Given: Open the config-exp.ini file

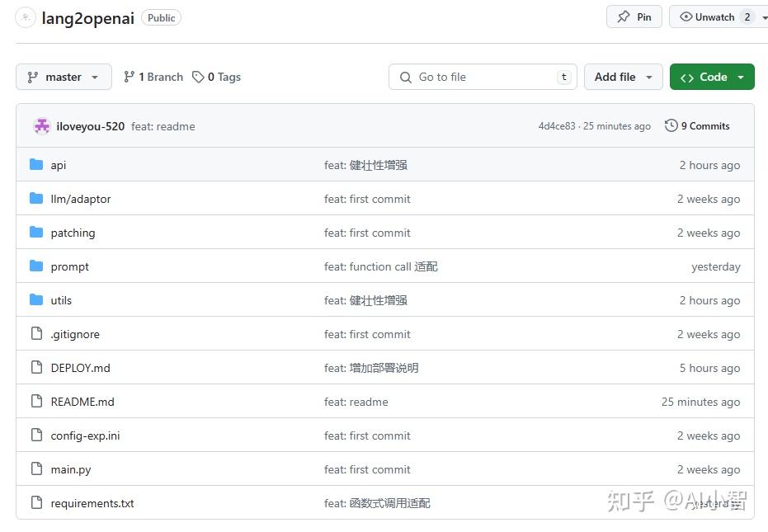Looking at the screenshot, I should coord(85,435).
